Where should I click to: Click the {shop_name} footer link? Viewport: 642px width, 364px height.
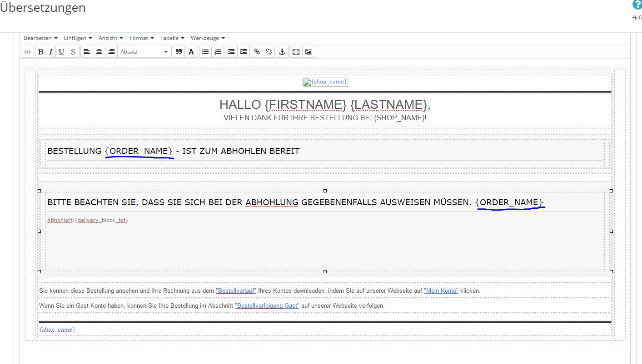pos(57,329)
